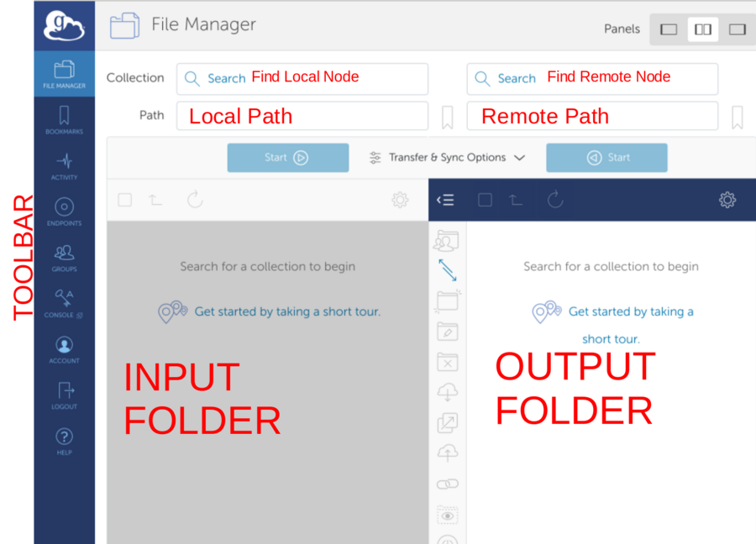Viewport: 756px width, 544px height.
Task: Click the cloud Download icon
Action: (x=448, y=392)
